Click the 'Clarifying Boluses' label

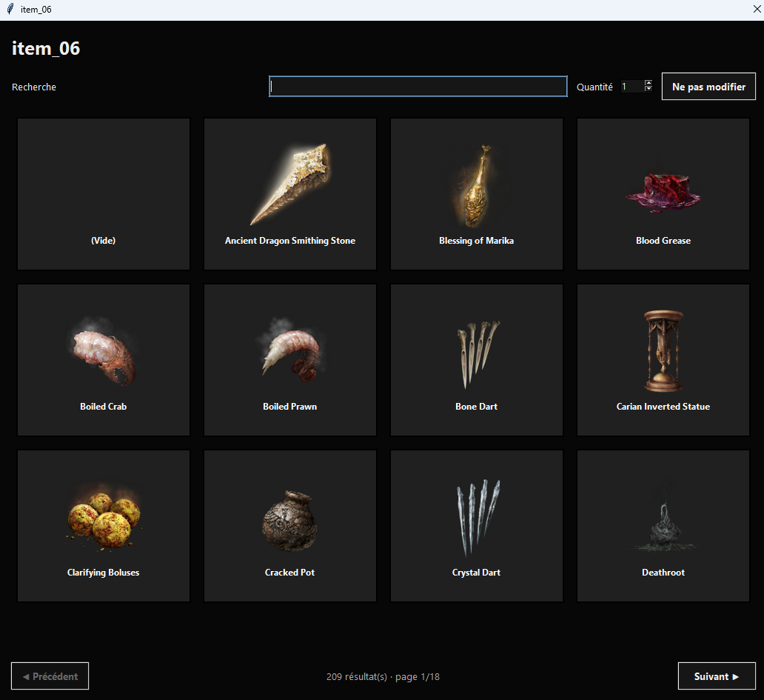pos(104,573)
